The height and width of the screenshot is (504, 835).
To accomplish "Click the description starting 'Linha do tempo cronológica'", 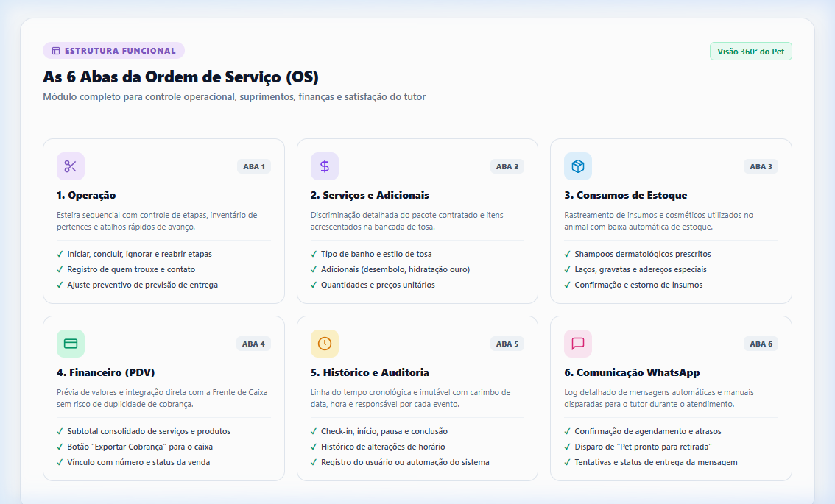I will click(x=411, y=398).
